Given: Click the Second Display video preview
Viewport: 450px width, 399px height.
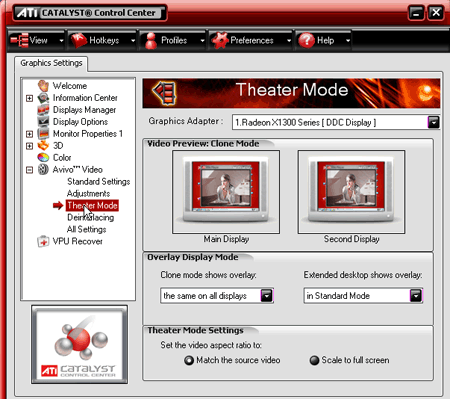Looking at the screenshot, I should click(351, 192).
